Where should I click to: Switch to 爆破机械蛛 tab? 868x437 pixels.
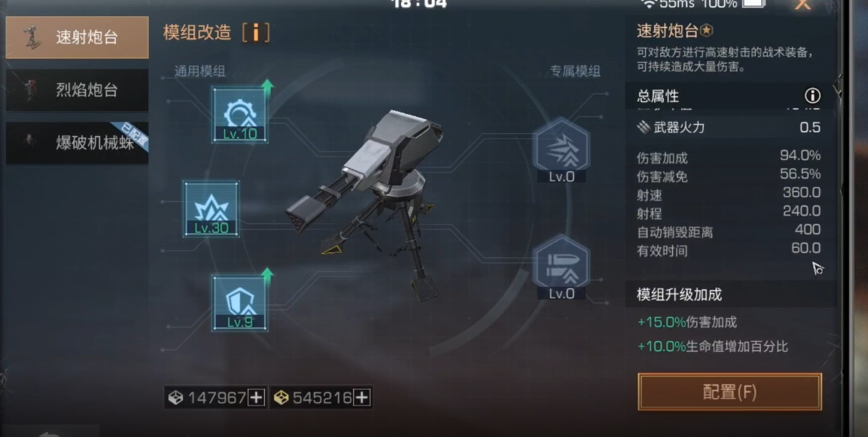pos(77,143)
